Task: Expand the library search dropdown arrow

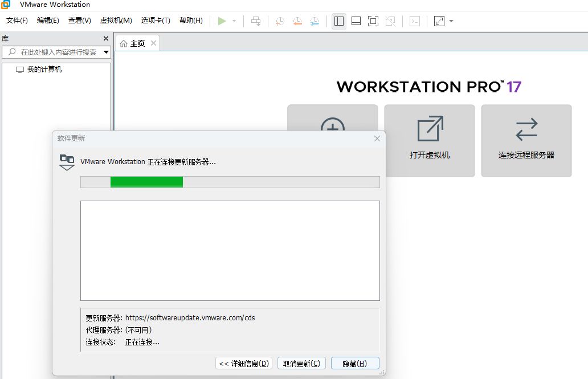Action: 106,52
